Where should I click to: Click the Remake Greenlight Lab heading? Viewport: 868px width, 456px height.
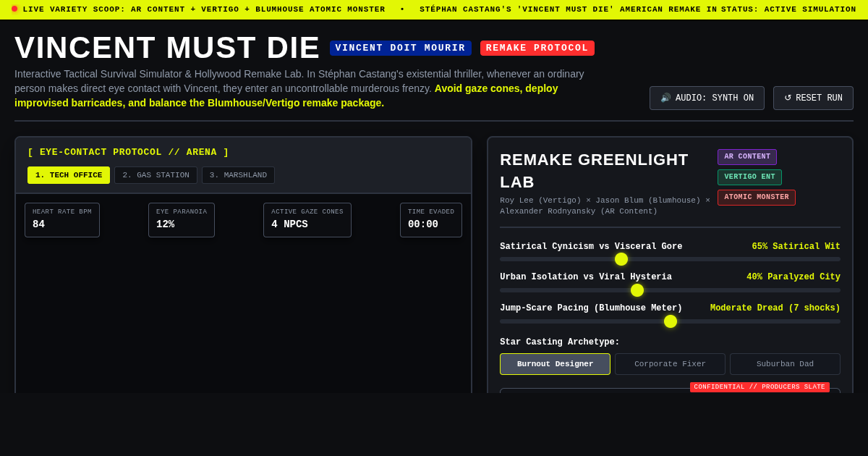click(x=594, y=171)
